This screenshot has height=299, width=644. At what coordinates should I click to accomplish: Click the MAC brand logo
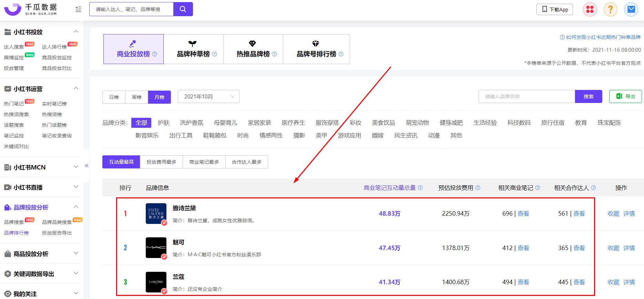tap(156, 248)
